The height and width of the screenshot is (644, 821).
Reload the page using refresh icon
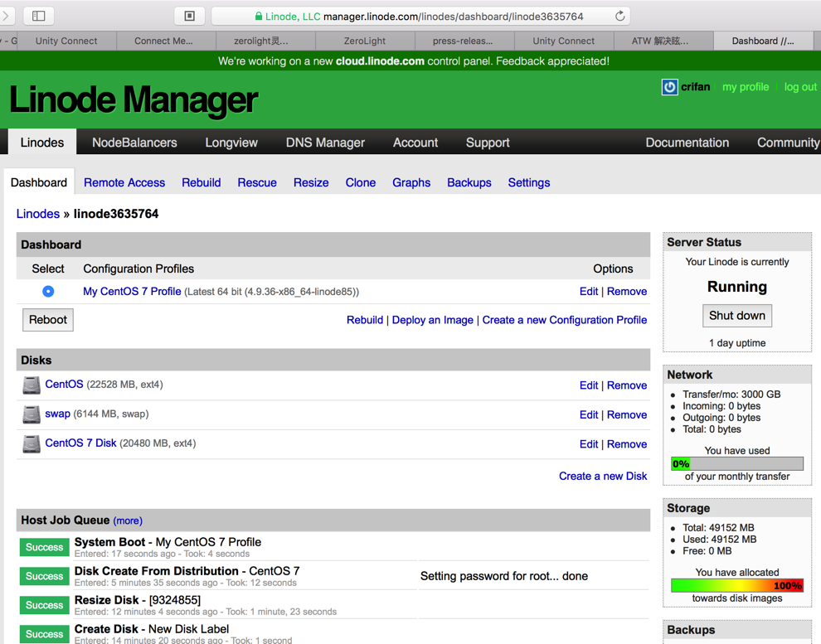[620, 17]
